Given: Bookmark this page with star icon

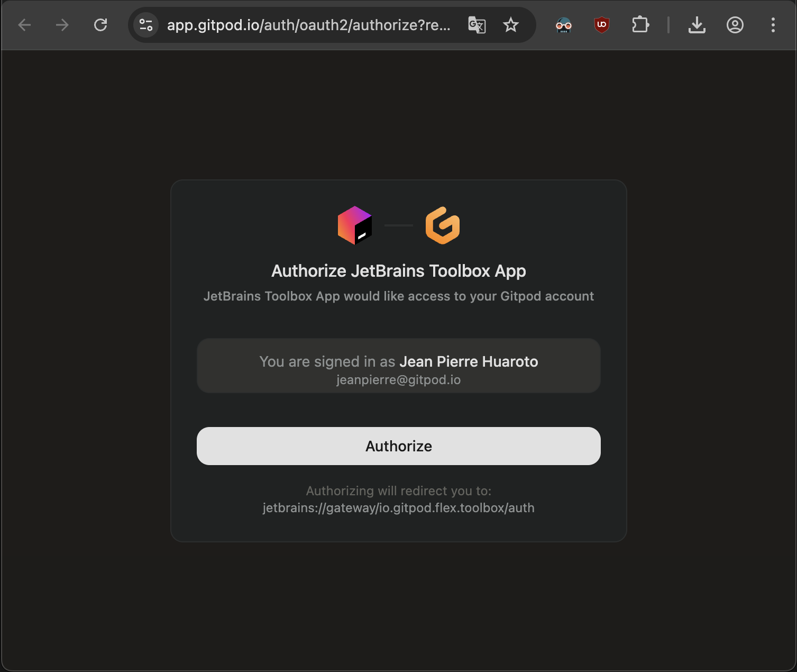Looking at the screenshot, I should tap(511, 25).
